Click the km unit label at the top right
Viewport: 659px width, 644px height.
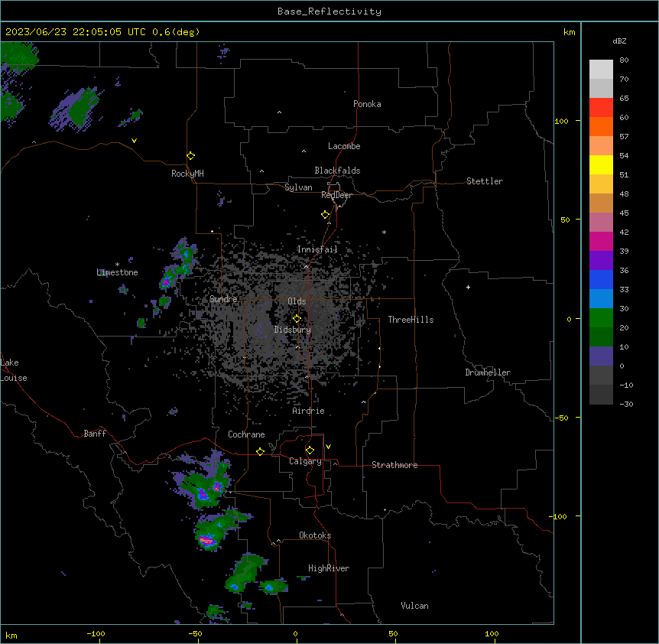[x=570, y=32]
